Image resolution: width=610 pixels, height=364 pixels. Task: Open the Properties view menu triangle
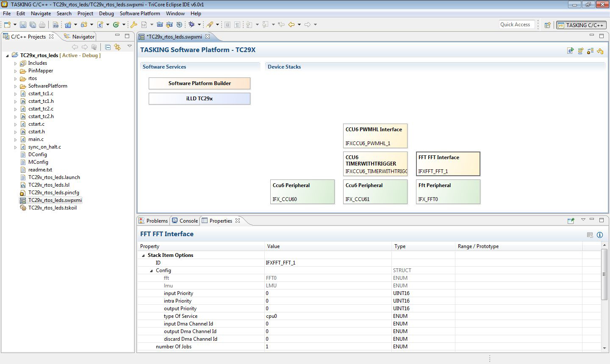pos(583,220)
